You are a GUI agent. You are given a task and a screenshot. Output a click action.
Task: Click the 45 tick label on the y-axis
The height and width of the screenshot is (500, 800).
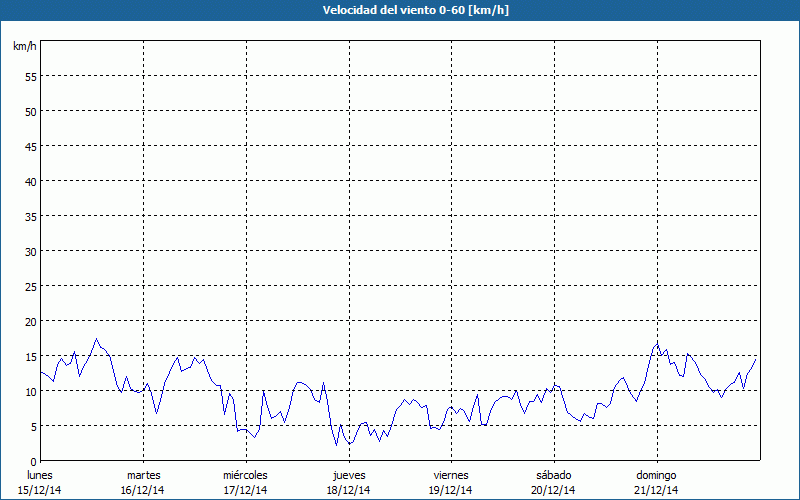tap(30, 146)
